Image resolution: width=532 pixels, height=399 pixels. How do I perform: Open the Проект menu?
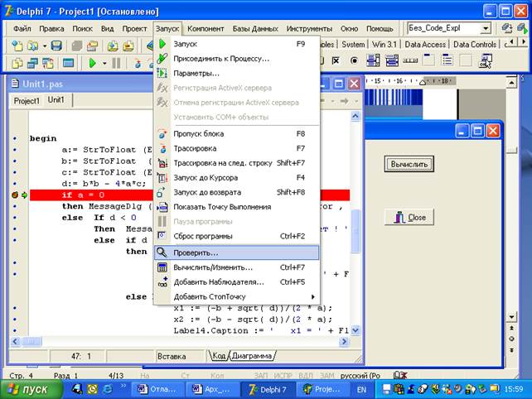pos(134,29)
